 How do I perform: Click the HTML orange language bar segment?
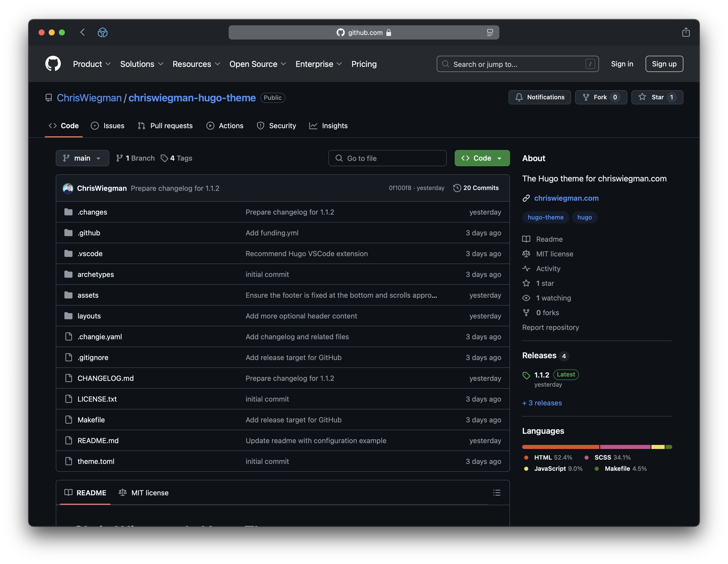(x=561, y=447)
